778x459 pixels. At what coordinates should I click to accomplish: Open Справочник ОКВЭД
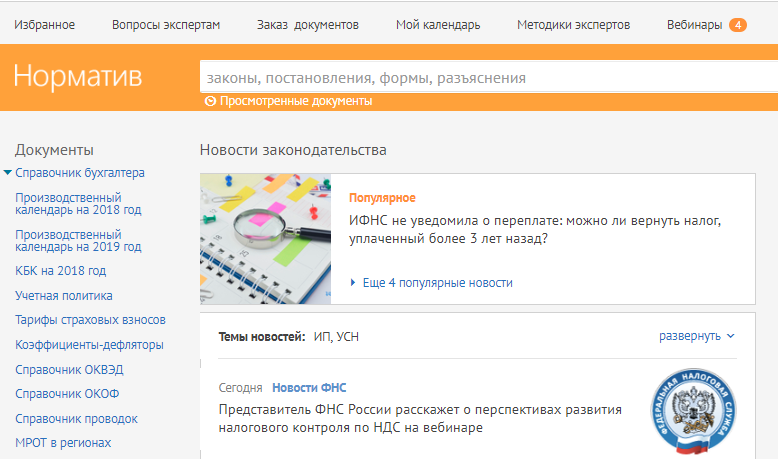point(69,370)
